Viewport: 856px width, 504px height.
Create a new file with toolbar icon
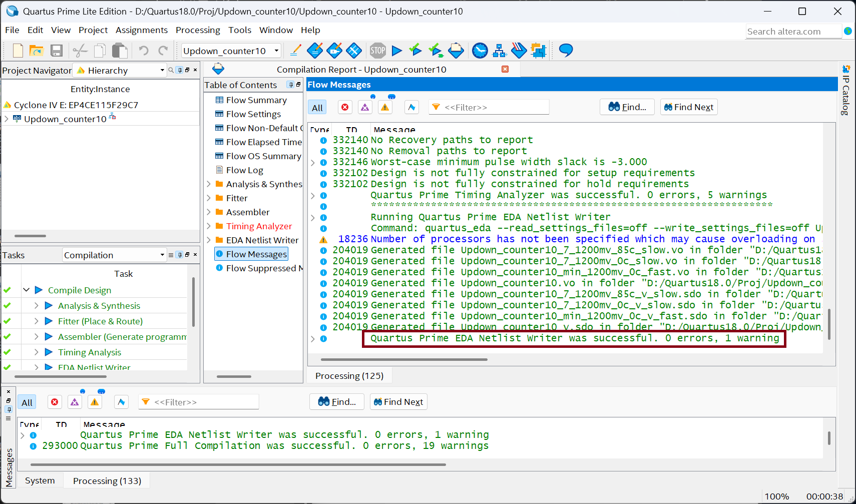[18, 51]
